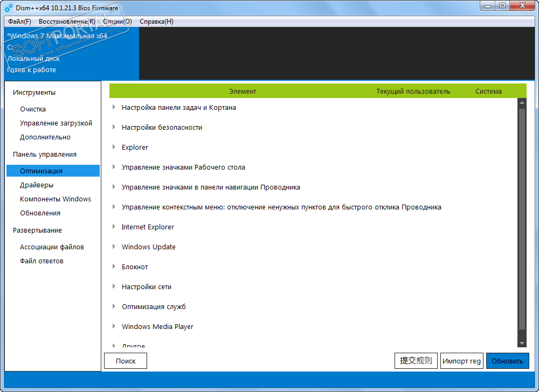Click the scrollbar up arrow

(x=522, y=102)
